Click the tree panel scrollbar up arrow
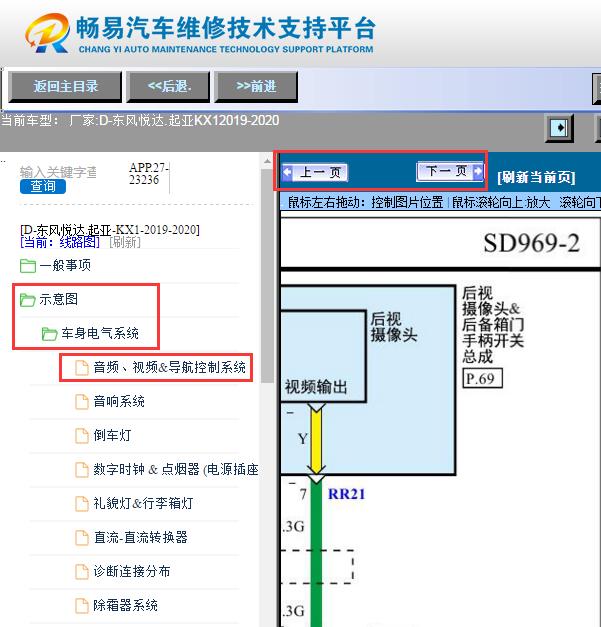The width and height of the screenshot is (601, 627). tap(267, 161)
